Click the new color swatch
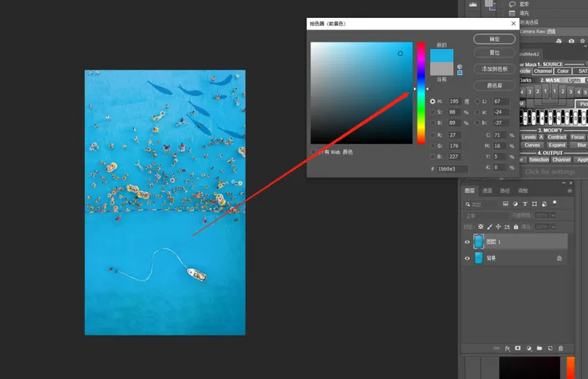Image resolution: width=588 pixels, height=379 pixels. tap(442, 56)
